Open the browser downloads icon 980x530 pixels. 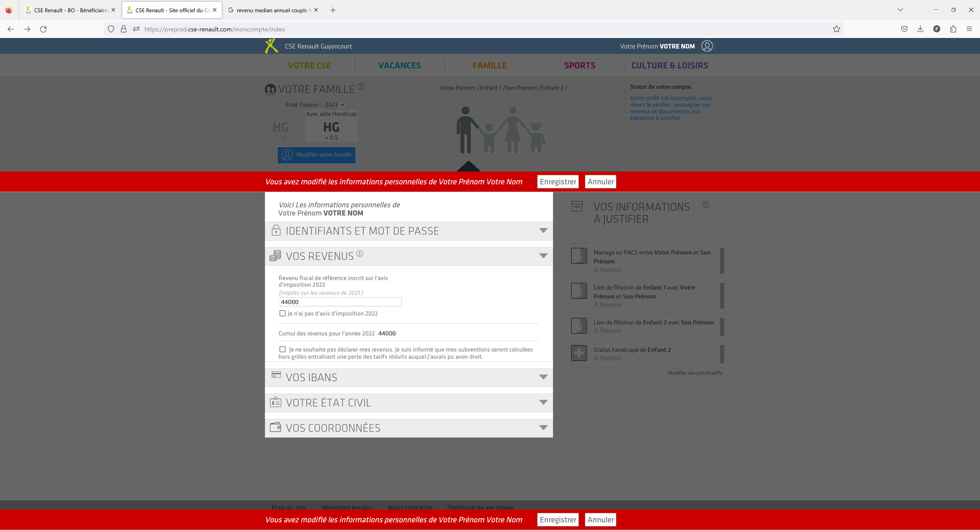coord(920,29)
